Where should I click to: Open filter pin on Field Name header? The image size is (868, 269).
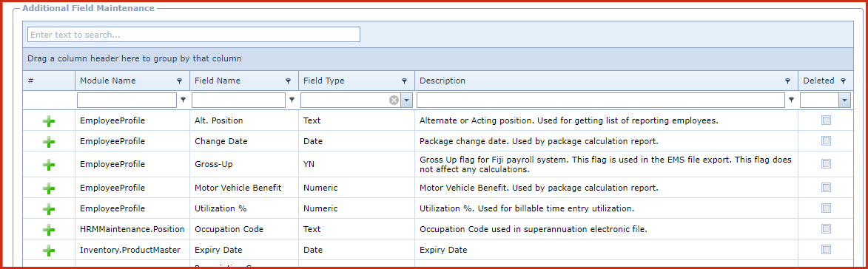(288, 81)
